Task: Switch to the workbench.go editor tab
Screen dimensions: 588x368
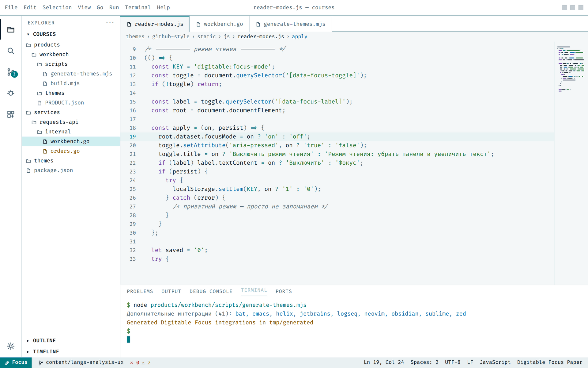Action: 220,24
